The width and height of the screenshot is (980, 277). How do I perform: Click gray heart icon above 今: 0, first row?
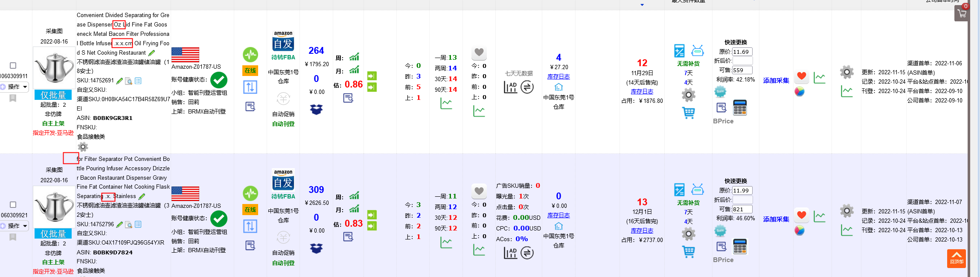[x=479, y=53]
